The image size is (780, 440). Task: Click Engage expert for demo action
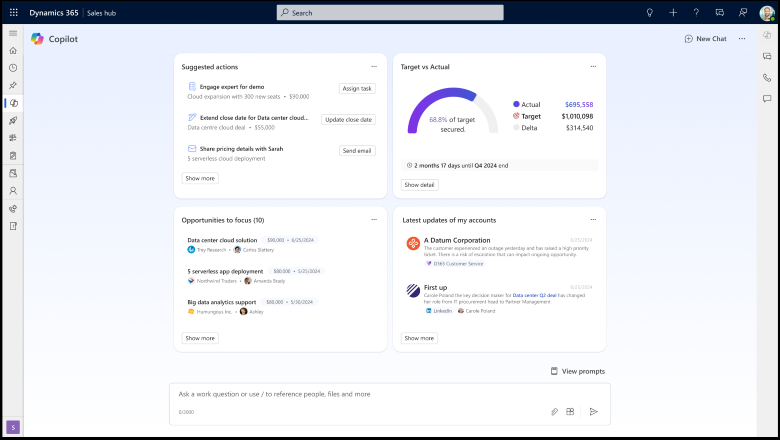pos(232,87)
